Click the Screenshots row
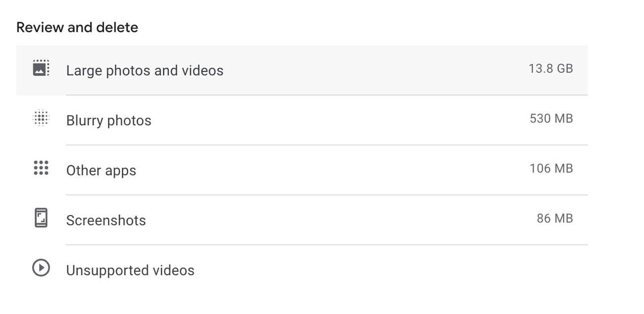 tap(302, 219)
